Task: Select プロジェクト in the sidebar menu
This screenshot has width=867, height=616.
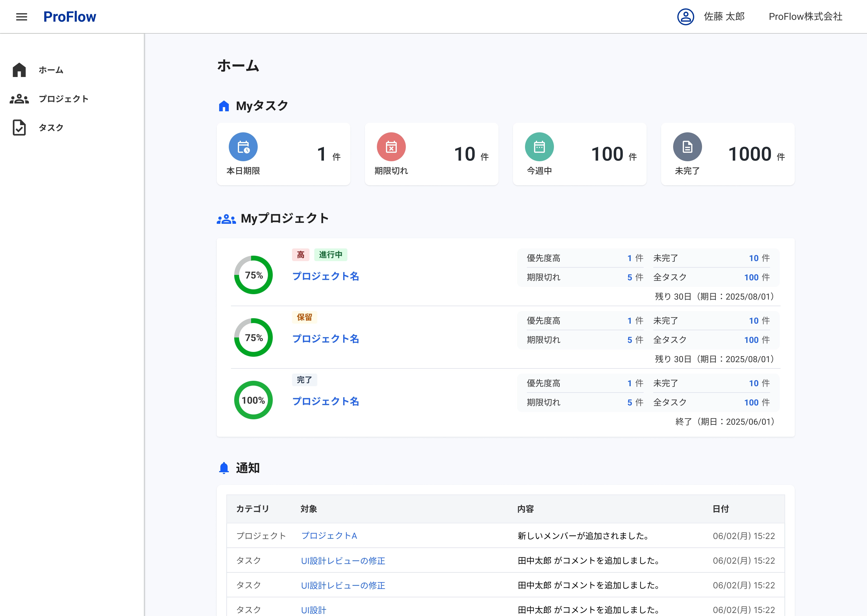Action: 64,99
